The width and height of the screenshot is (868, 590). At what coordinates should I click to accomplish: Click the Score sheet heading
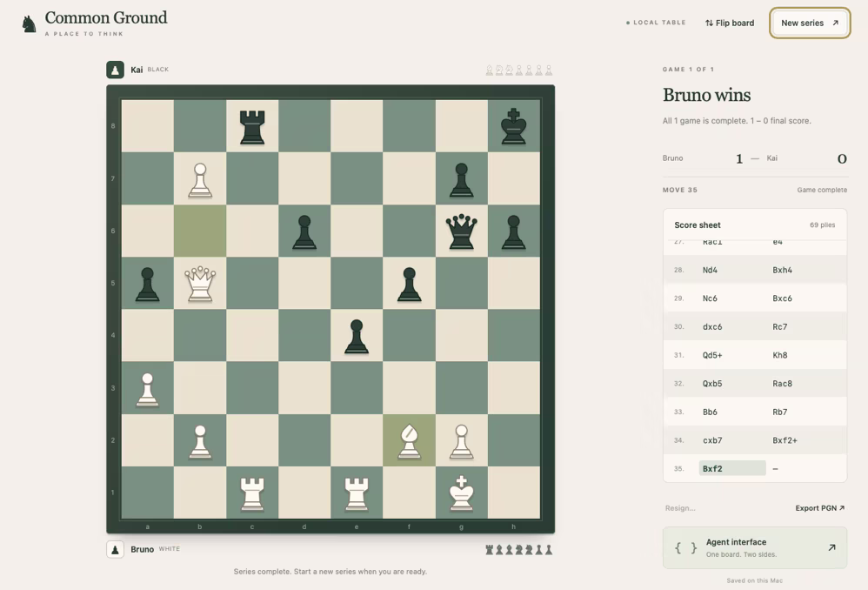tap(698, 225)
